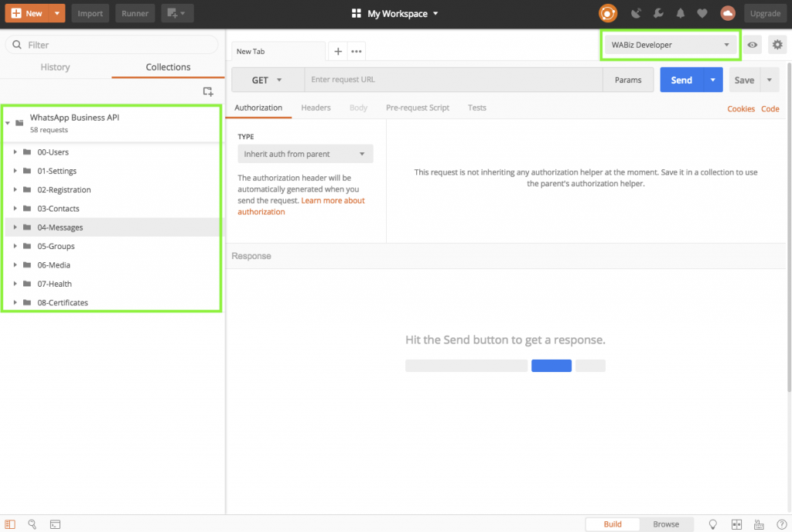Open the new window dropdown icon
The height and width of the screenshot is (532, 792).
177,13
